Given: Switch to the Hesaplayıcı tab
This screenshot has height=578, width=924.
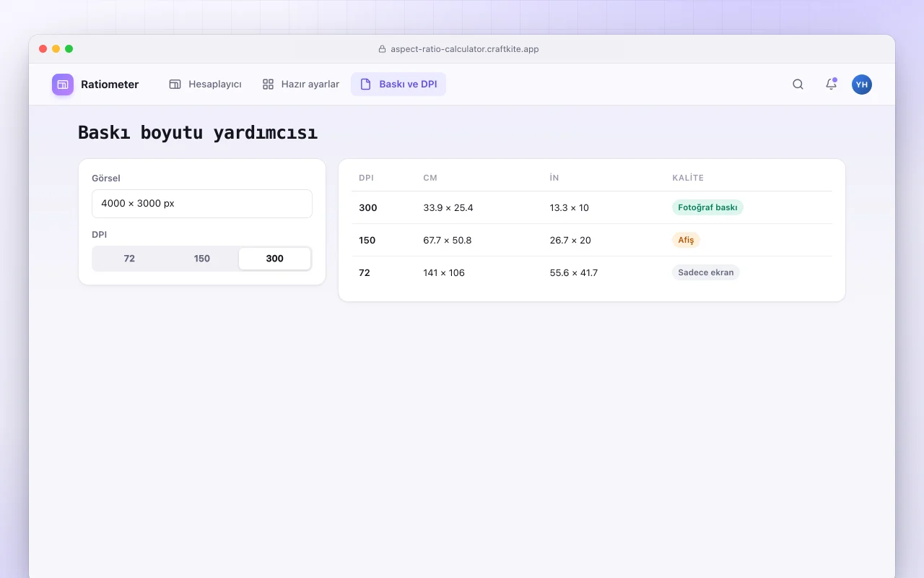Looking at the screenshot, I should [x=205, y=85].
